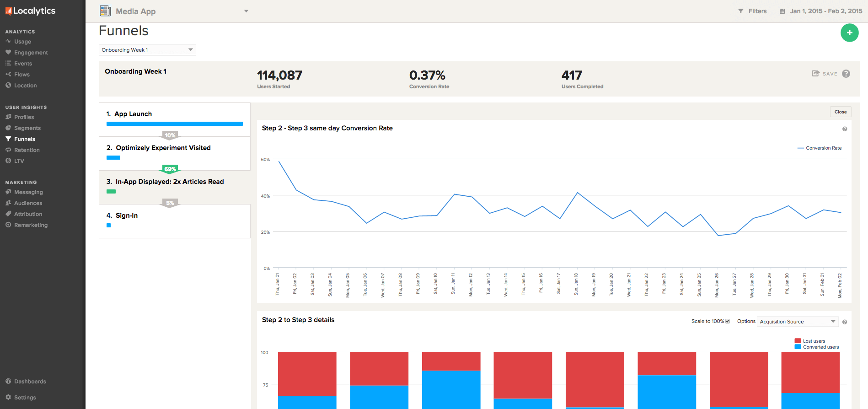This screenshot has height=409, width=868.
Task: Select the green 69% conversion arrow
Action: (170, 169)
